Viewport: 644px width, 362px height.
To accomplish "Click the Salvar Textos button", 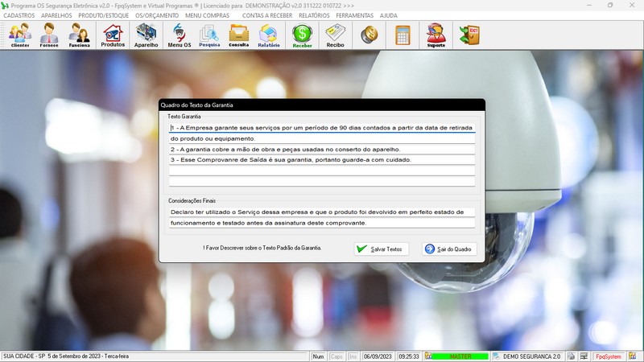I will [x=381, y=249].
